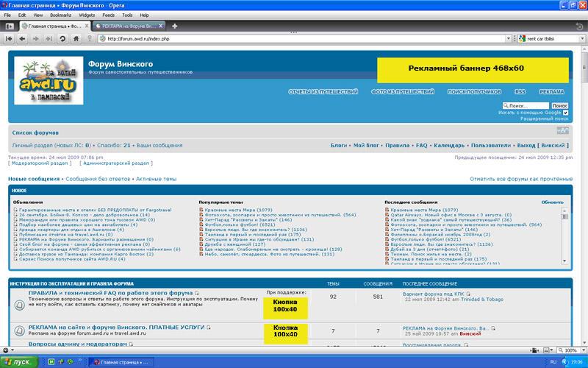The width and height of the screenshot is (588, 368).
Task: Click the fit-to-width icon in status bar
Action: click(x=535, y=350)
